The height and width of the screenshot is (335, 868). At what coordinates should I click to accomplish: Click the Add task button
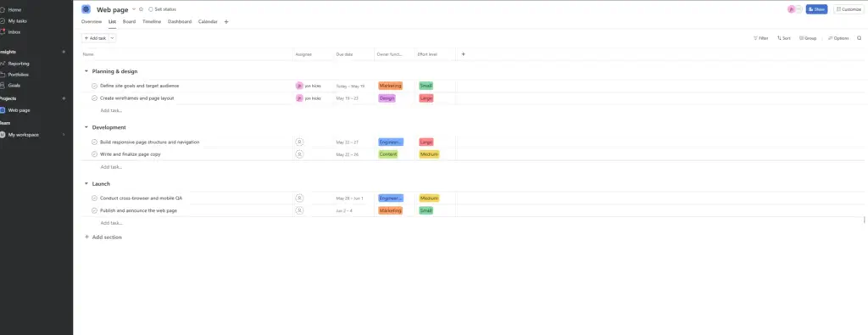point(95,38)
